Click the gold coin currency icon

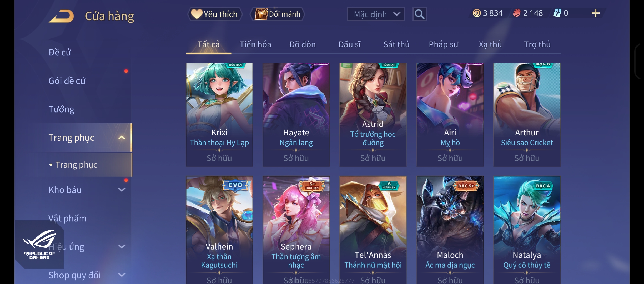click(x=476, y=13)
